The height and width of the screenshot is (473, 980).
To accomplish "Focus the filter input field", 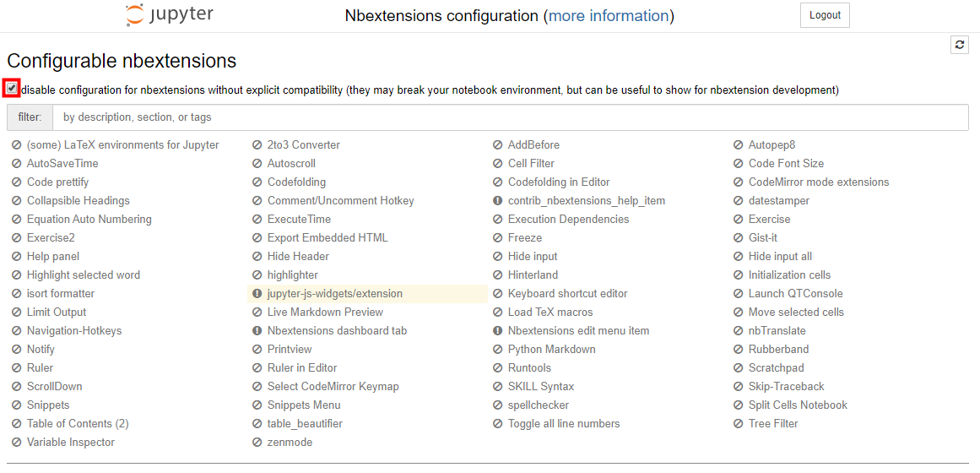I will pos(511,117).
